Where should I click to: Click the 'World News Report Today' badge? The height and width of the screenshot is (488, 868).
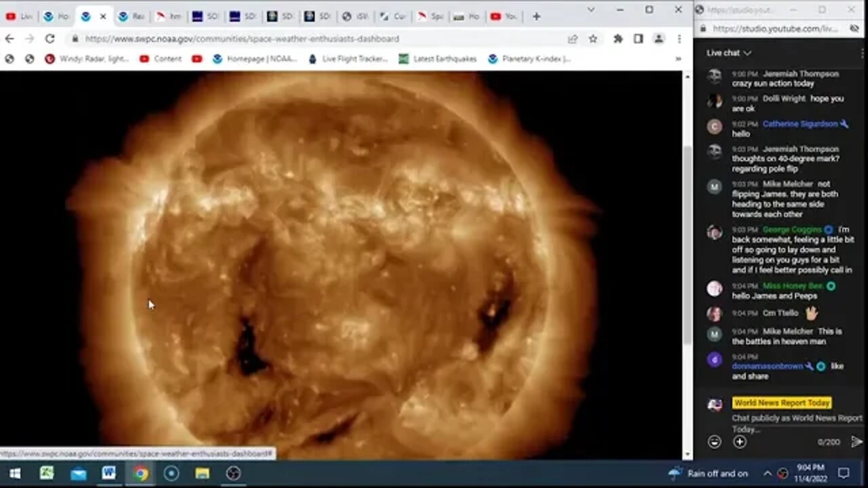(x=781, y=403)
